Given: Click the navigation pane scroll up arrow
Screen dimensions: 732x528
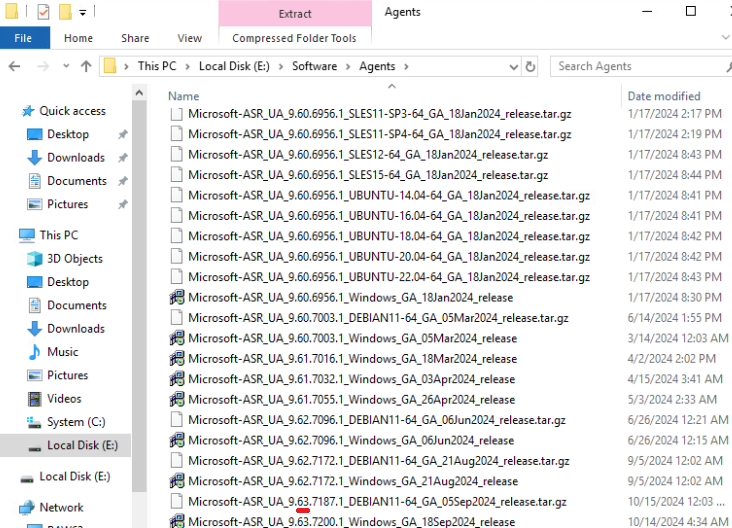Looking at the screenshot, I should pyautogui.click(x=139, y=93).
